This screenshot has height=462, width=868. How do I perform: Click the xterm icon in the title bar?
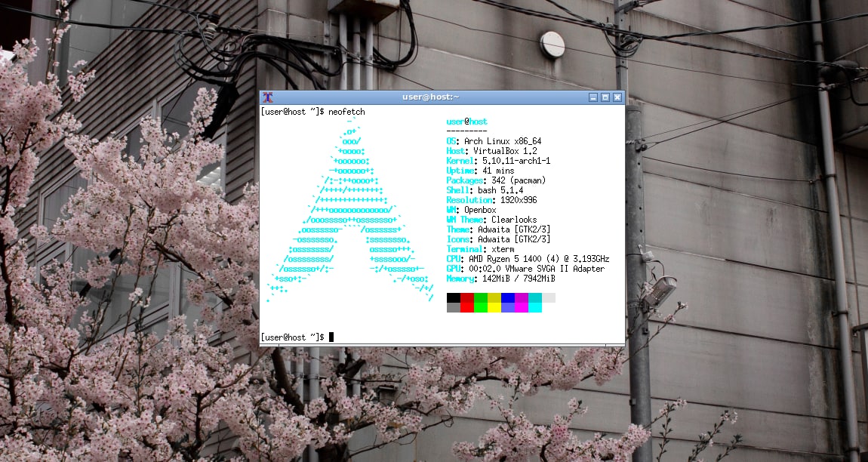point(268,97)
